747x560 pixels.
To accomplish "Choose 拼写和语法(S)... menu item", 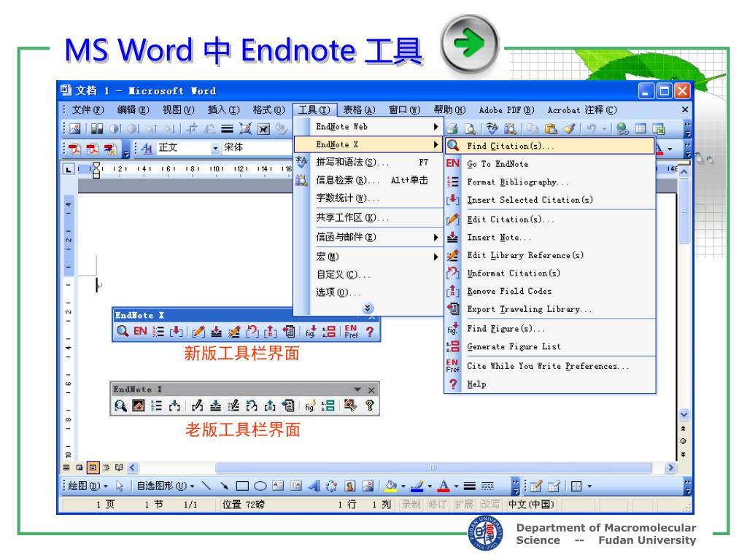I will tap(368, 163).
